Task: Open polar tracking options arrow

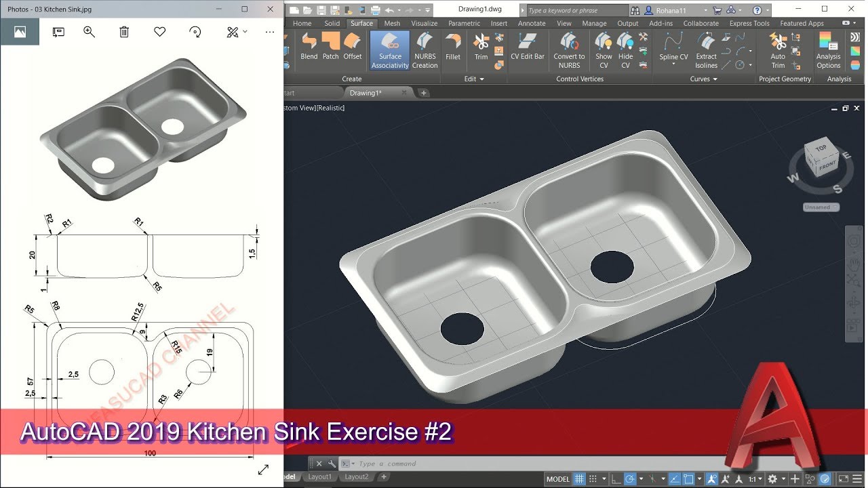Action: 642,479
